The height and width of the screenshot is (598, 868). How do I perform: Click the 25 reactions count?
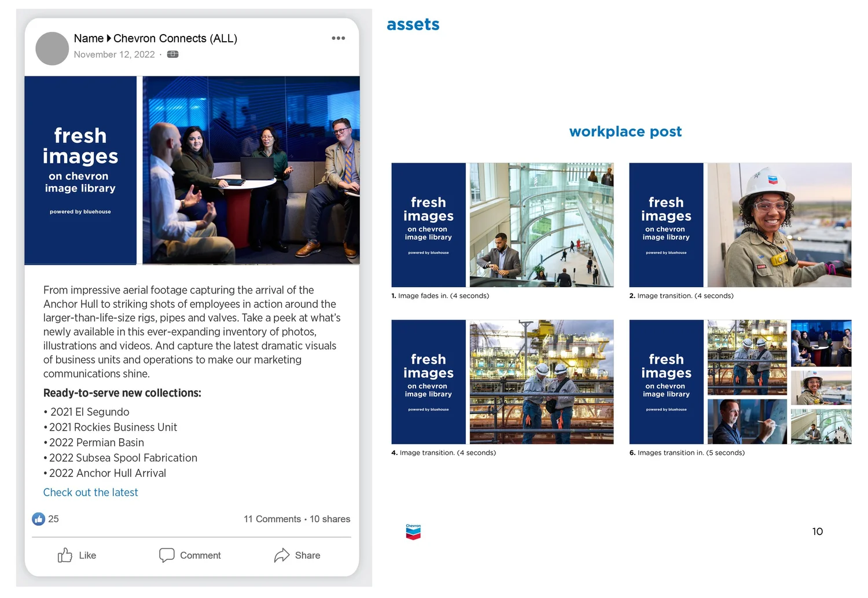click(x=53, y=519)
